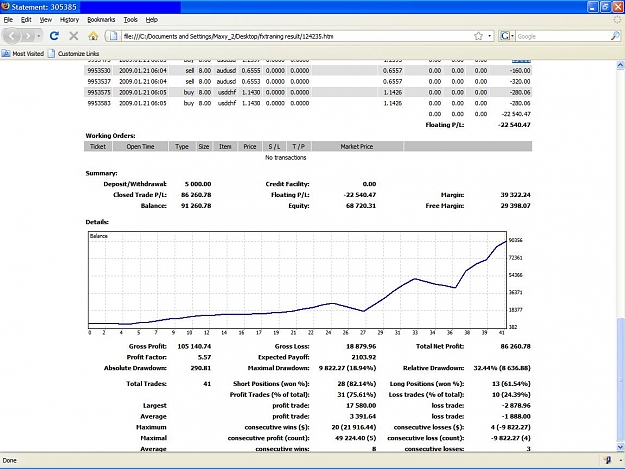The width and height of the screenshot is (625, 469).
Task: Click the Profit Factor value 5.57
Action: 204,357
